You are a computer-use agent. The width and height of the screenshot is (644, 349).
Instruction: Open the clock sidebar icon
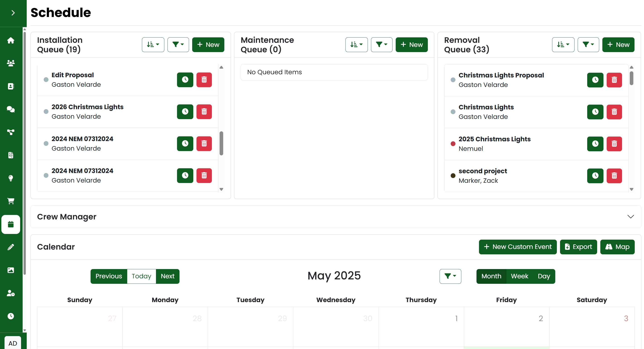coord(11,316)
